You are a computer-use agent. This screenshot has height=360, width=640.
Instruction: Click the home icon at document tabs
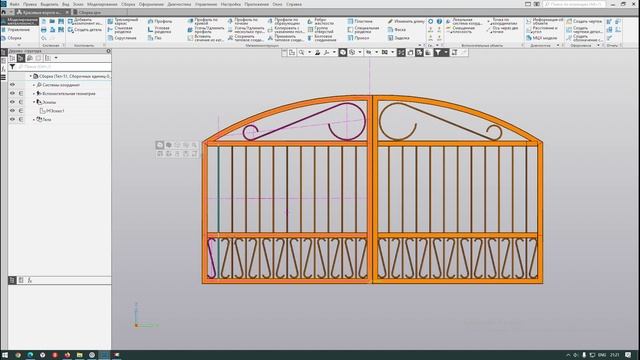pos(4,12)
